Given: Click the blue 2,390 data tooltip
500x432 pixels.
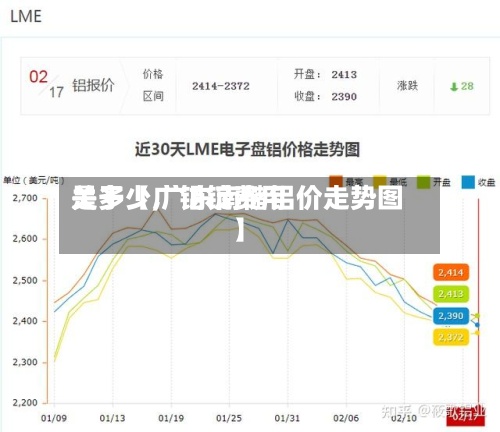Looking at the screenshot, I should [451, 316].
